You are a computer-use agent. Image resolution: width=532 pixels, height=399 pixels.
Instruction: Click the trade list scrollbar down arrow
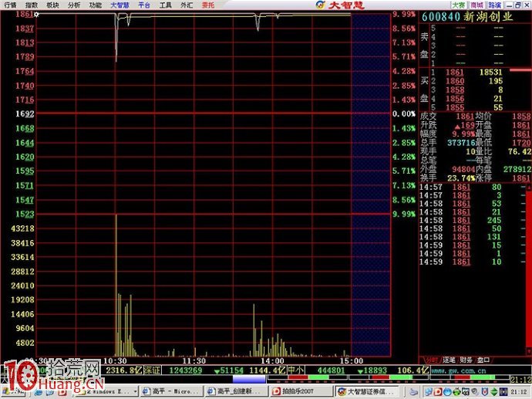point(529,351)
